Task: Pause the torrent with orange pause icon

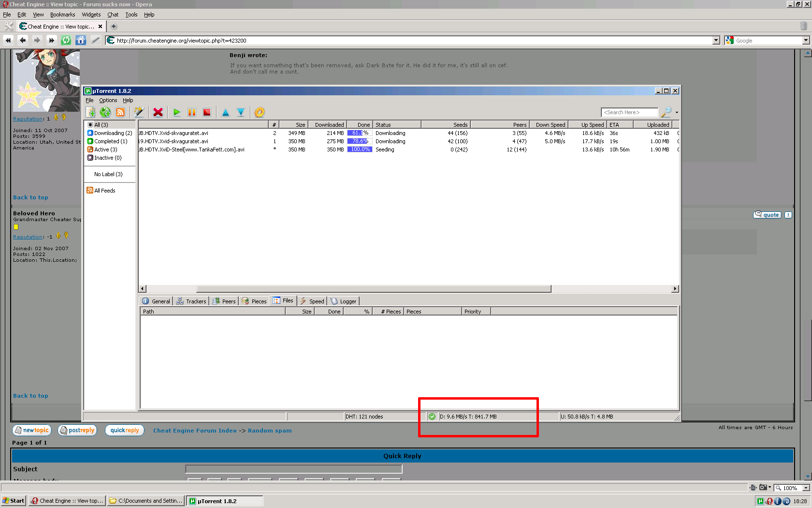Action: tap(192, 112)
